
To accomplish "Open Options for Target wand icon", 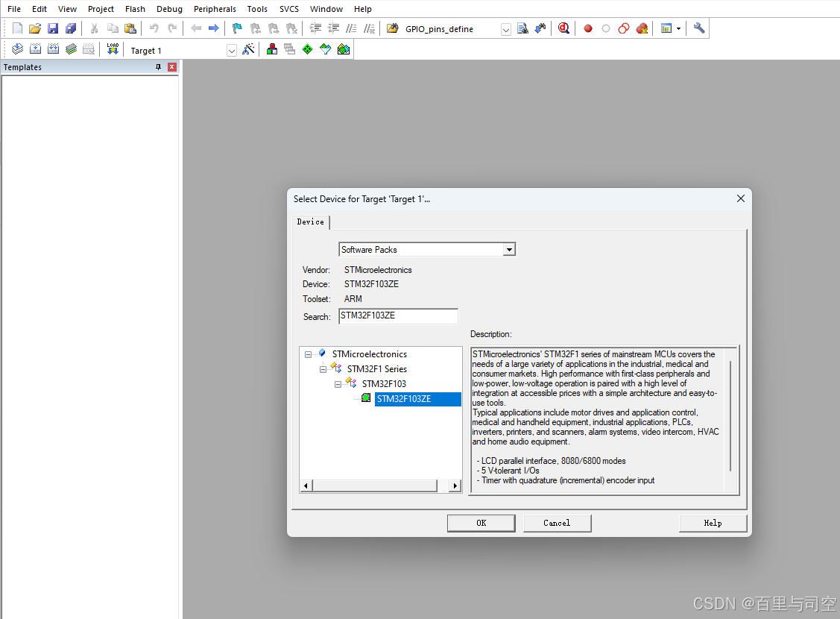I will (249, 49).
